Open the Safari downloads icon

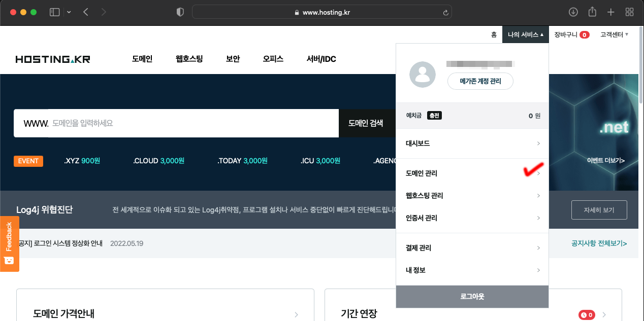573,12
